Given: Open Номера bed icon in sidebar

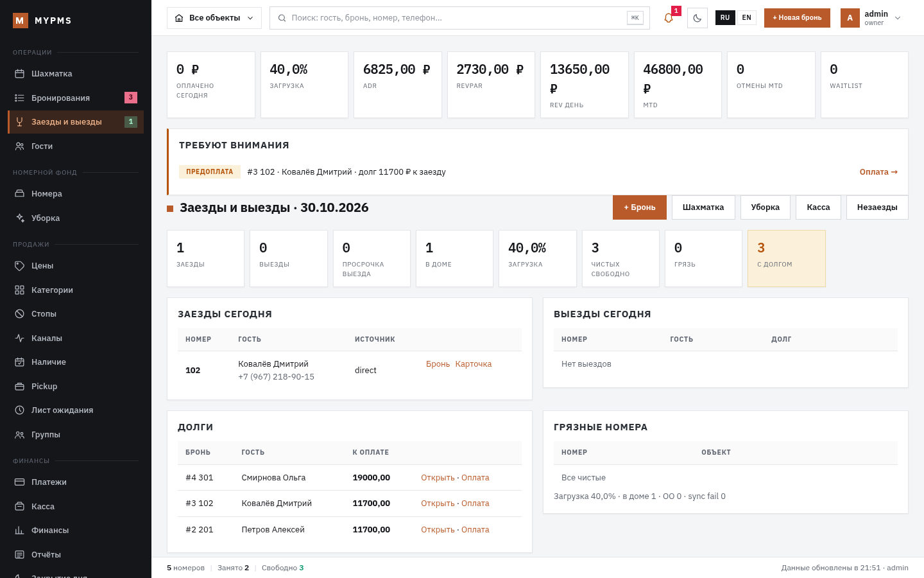Looking at the screenshot, I should [x=19, y=194].
